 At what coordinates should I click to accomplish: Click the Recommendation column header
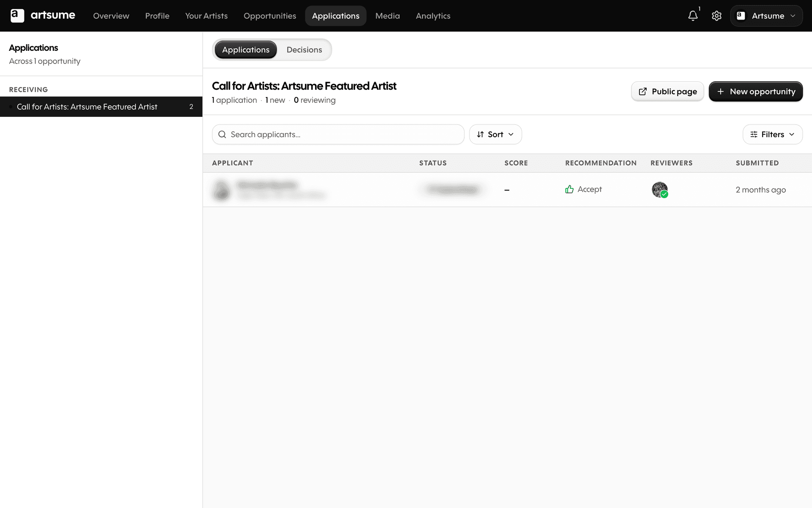coord(601,163)
